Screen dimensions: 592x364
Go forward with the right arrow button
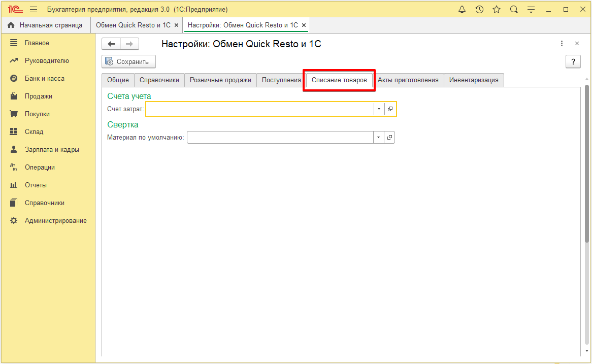(x=129, y=44)
